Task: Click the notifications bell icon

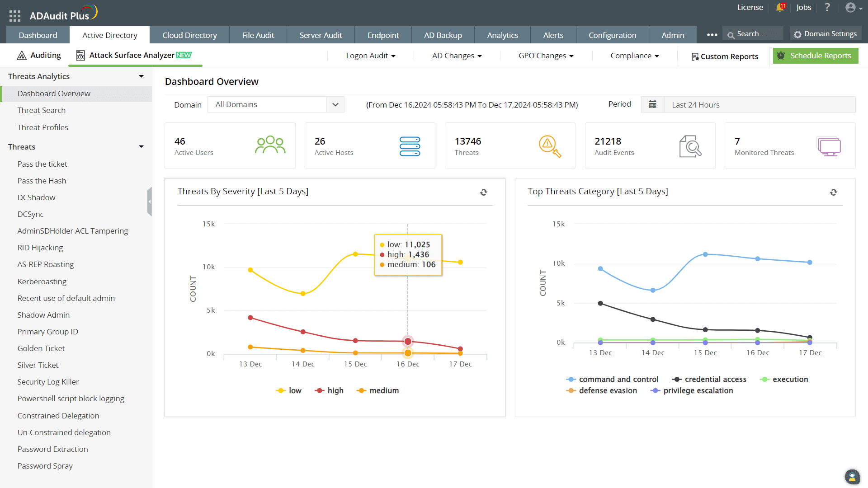Action: [780, 8]
